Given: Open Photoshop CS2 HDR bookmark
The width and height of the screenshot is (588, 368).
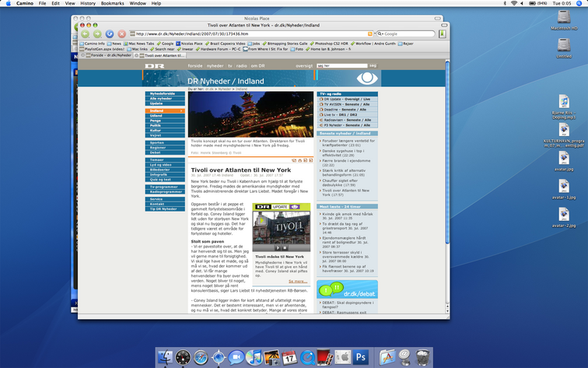Looking at the screenshot, I should click(329, 44).
